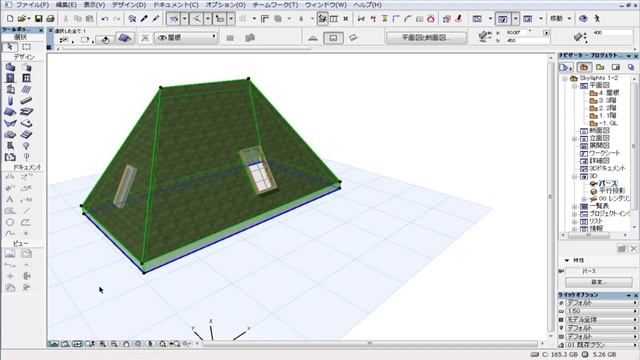Click the zoom-in magnifier in bottom bar

102,344
